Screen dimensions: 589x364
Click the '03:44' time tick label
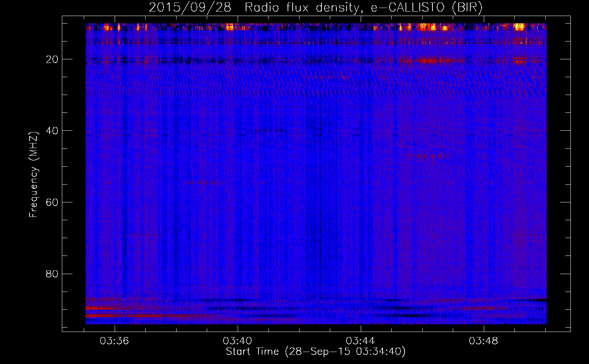pyautogui.click(x=361, y=341)
